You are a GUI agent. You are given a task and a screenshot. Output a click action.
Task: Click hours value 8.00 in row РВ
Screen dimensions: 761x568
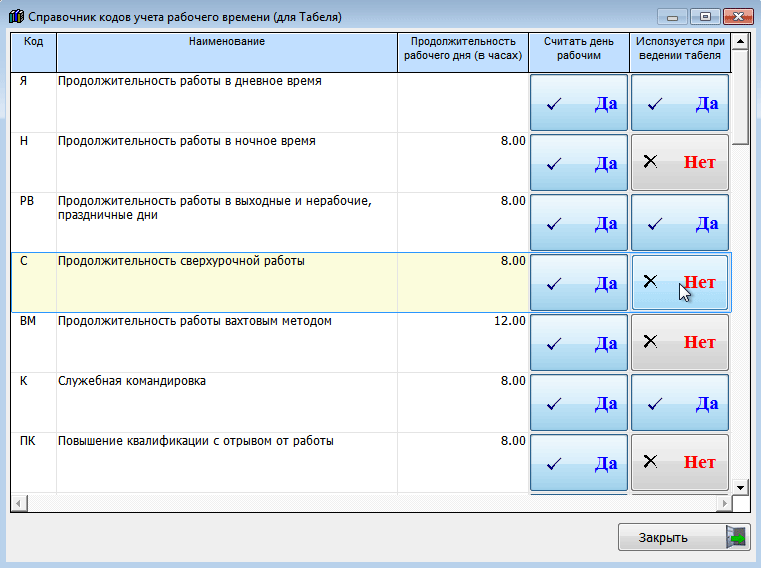pyautogui.click(x=513, y=201)
